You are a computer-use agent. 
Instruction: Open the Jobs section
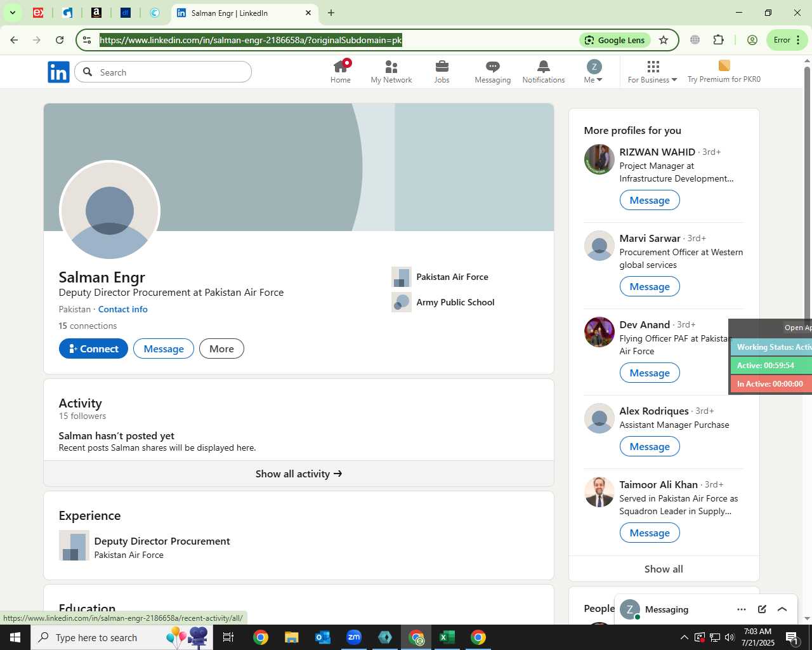(x=442, y=72)
